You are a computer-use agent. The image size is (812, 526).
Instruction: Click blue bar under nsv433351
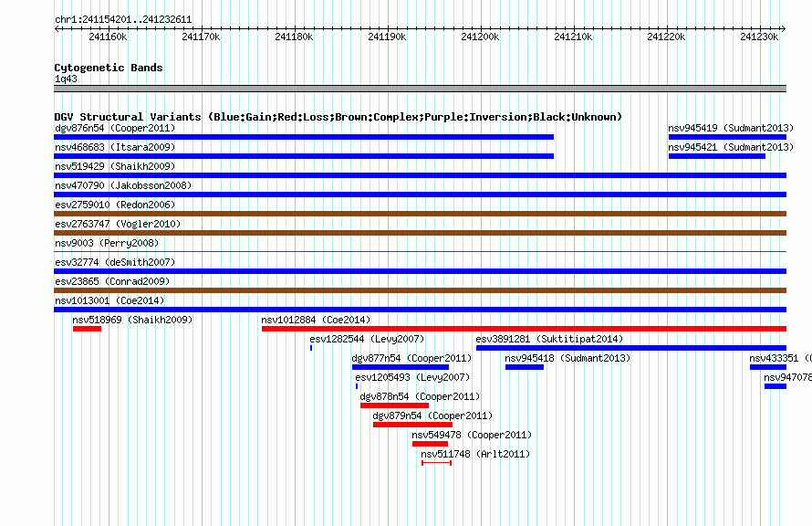(x=768, y=367)
